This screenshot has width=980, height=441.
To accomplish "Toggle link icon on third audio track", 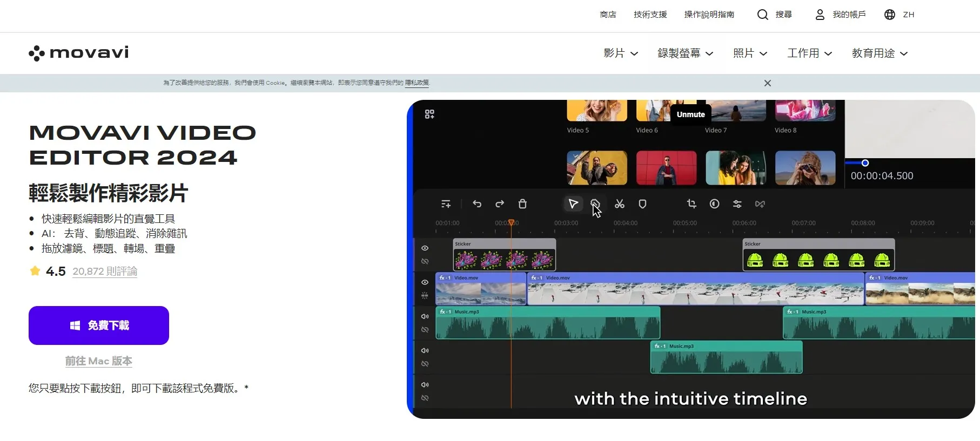I will point(425,398).
